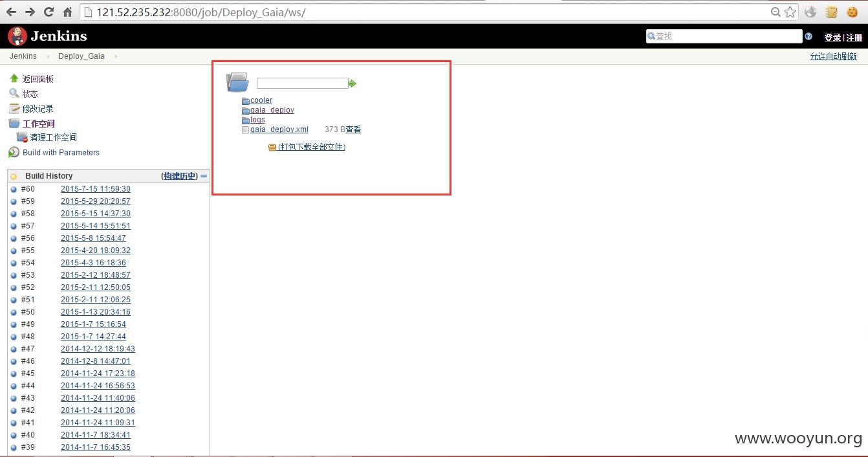Viewport: 868px width, 457px height.
Task: Select 工作空间 in the side menu
Action: pos(39,124)
